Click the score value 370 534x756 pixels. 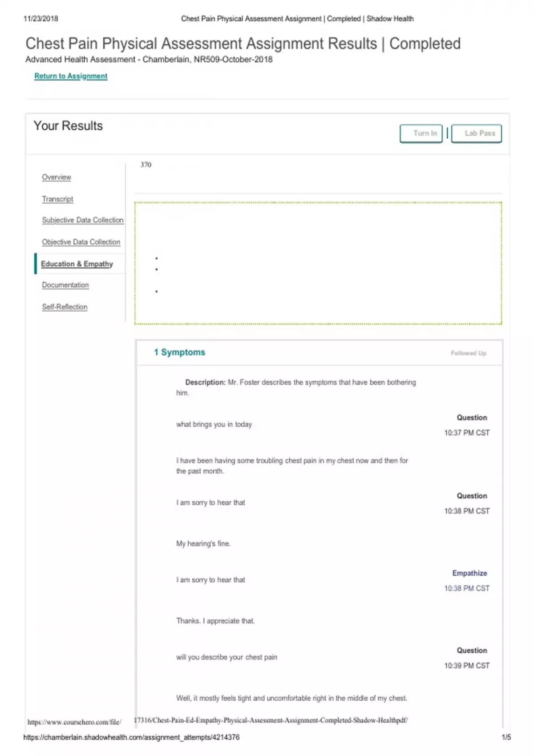pyautogui.click(x=146, y=165)
